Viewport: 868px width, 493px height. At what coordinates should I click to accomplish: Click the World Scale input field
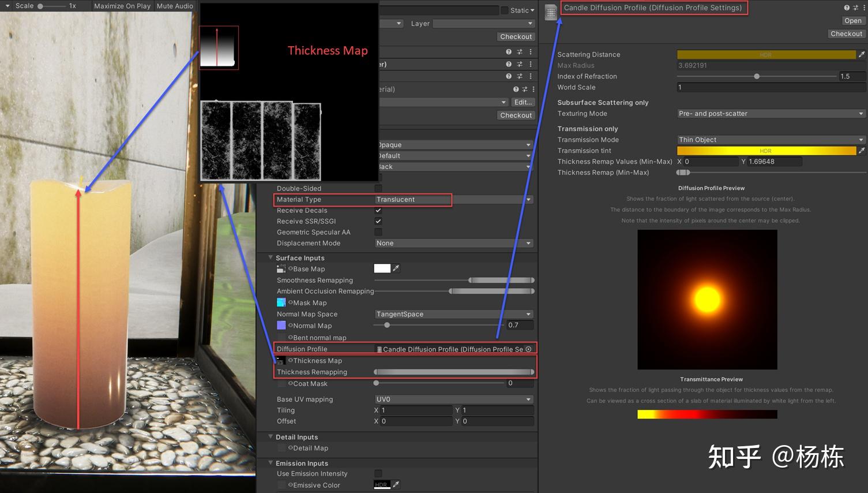(771, 87)
